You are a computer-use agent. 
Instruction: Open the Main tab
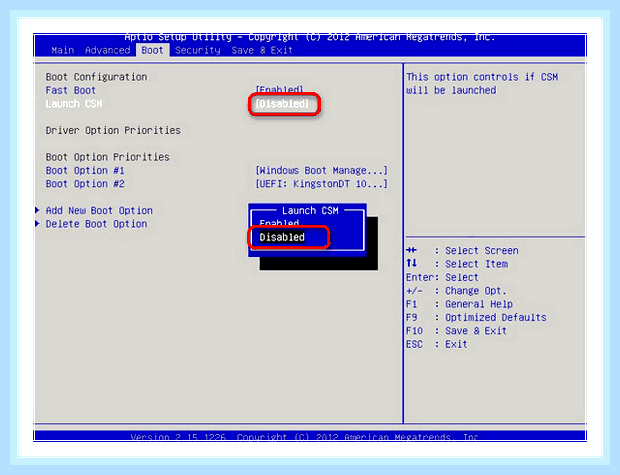(62, 51)
